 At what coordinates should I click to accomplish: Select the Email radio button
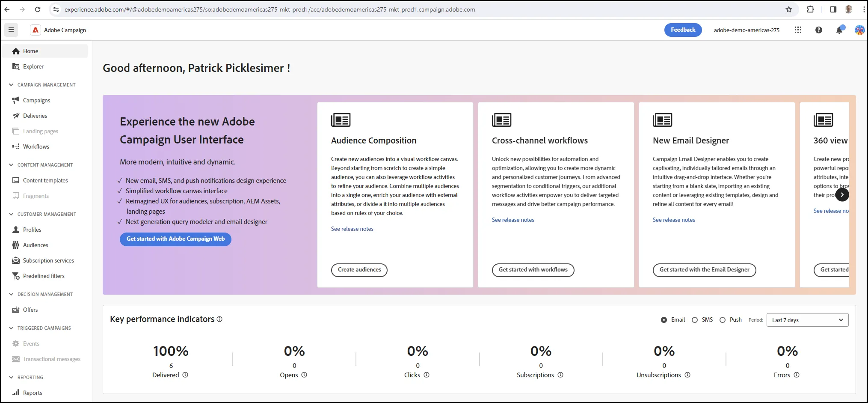point(664,320)
